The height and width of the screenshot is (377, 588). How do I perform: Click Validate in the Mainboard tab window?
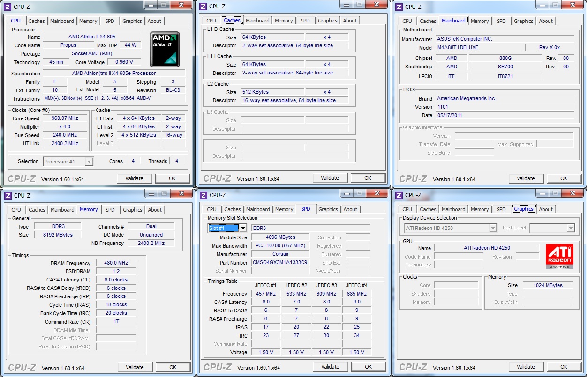pyautogui.click(x=526, y=178)
